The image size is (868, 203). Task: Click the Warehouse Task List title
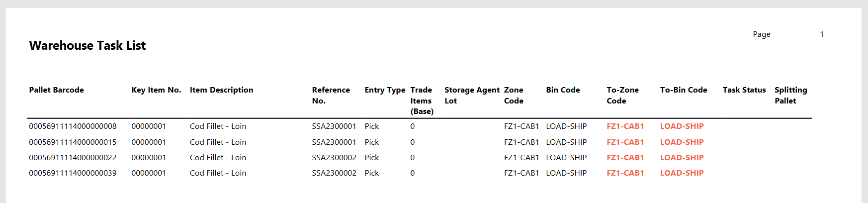pos(87,46)
